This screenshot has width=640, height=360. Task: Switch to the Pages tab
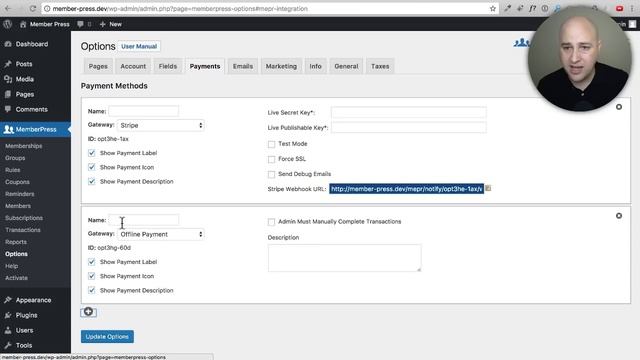pyautogui.click(x=98, y=66)
